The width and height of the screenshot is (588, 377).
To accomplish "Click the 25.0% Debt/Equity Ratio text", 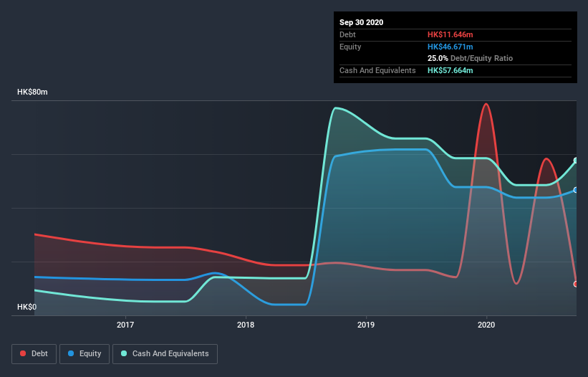I will tap(471, 58).
